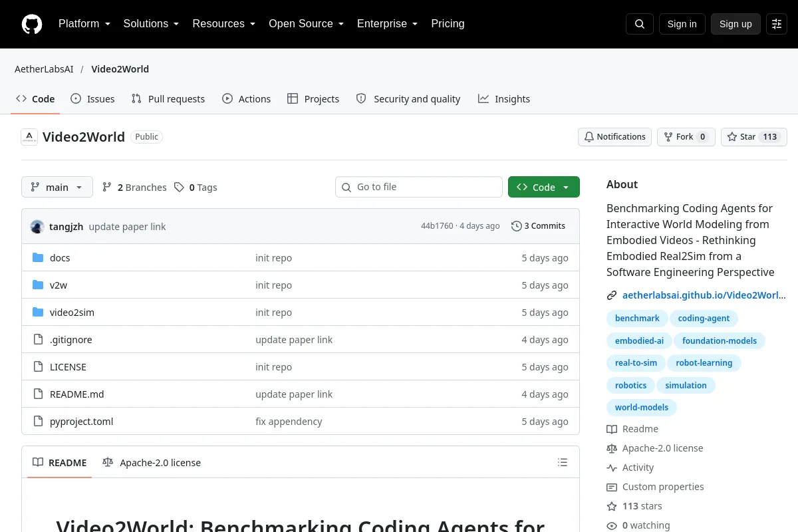The image size is (798, 532).
Task: Click the benchmark topic tag
Action: coord(637,319)
